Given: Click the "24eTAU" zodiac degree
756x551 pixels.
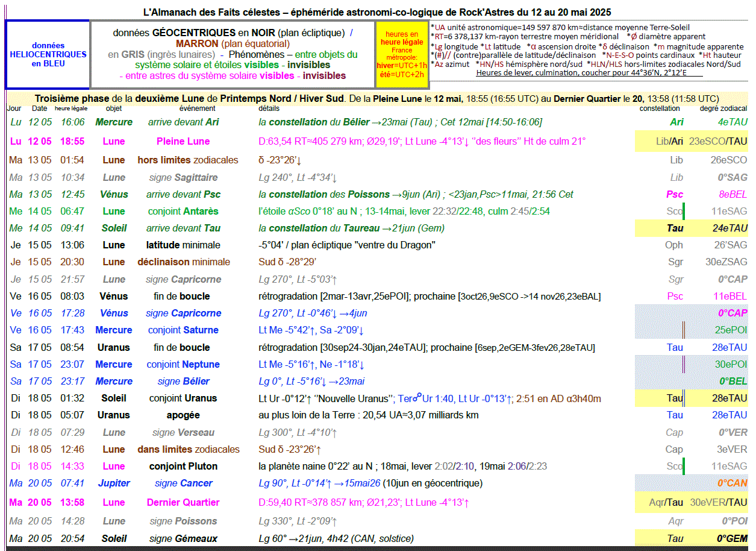Looking at the screenshot, I should [730, 228].
